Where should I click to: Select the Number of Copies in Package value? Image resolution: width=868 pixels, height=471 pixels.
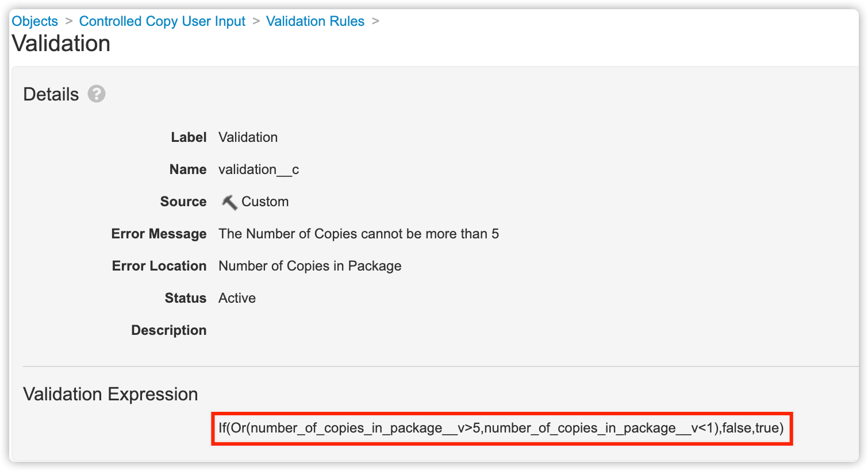click(x=310, y=266)
